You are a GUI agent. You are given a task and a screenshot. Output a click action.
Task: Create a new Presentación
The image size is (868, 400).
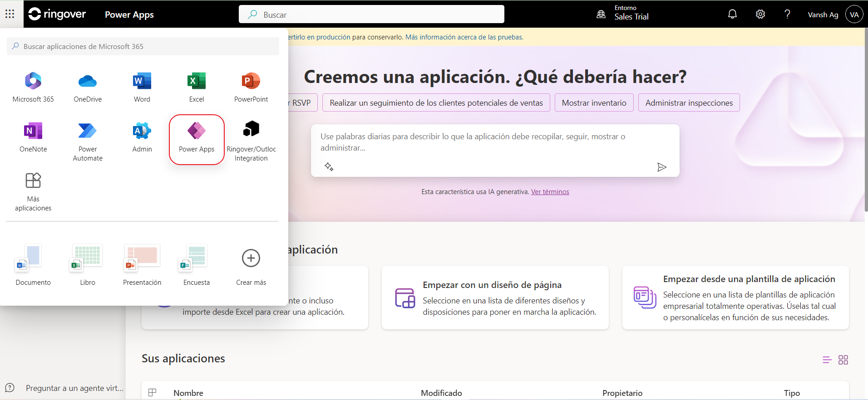tap(142, 264)
